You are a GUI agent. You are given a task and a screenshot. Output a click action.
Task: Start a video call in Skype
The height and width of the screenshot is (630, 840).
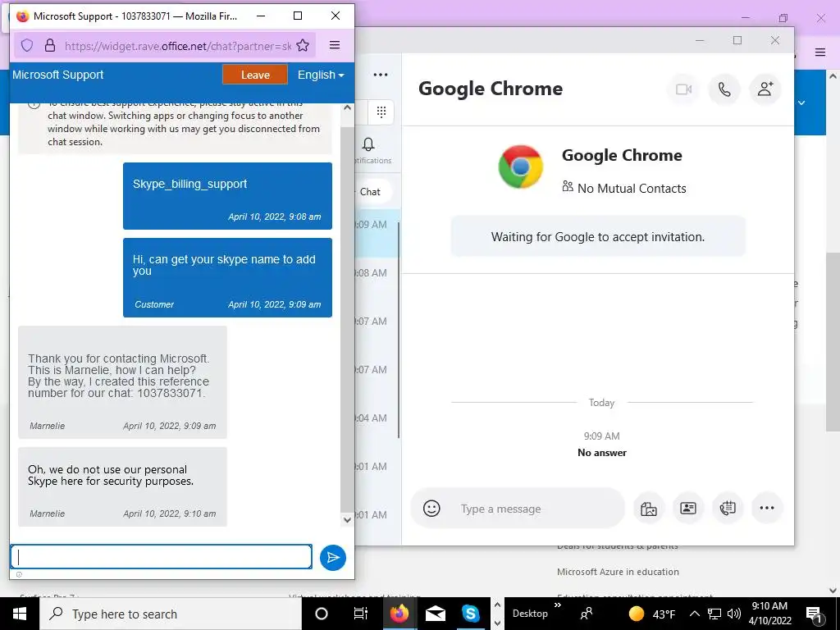click(x=683, y=89)
